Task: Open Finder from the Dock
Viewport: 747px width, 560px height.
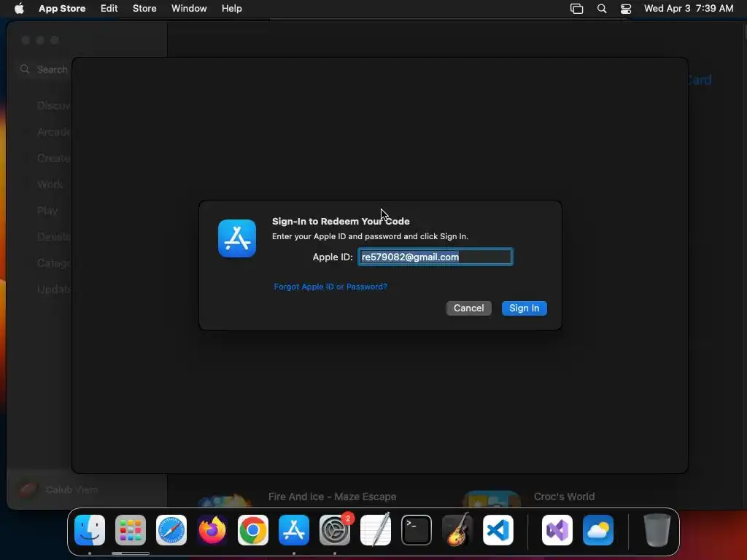Action: (x=90, y=530)
